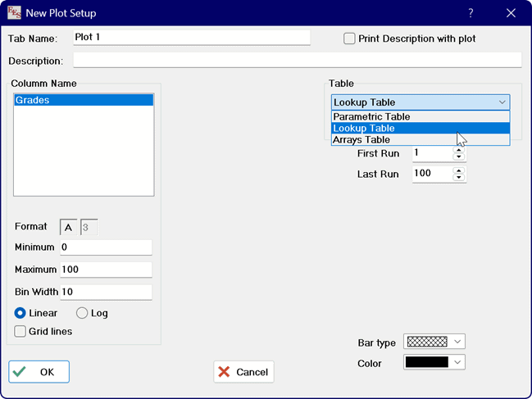Viewport: 532px width, 399px height.
Task: Open the Color dropdown
Action: (457, 362)
